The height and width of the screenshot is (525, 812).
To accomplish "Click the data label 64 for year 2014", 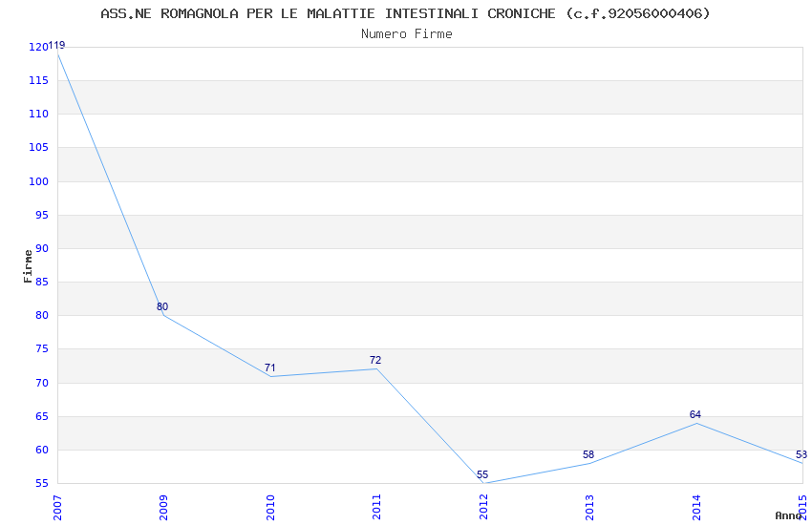I will coord(694,414).
